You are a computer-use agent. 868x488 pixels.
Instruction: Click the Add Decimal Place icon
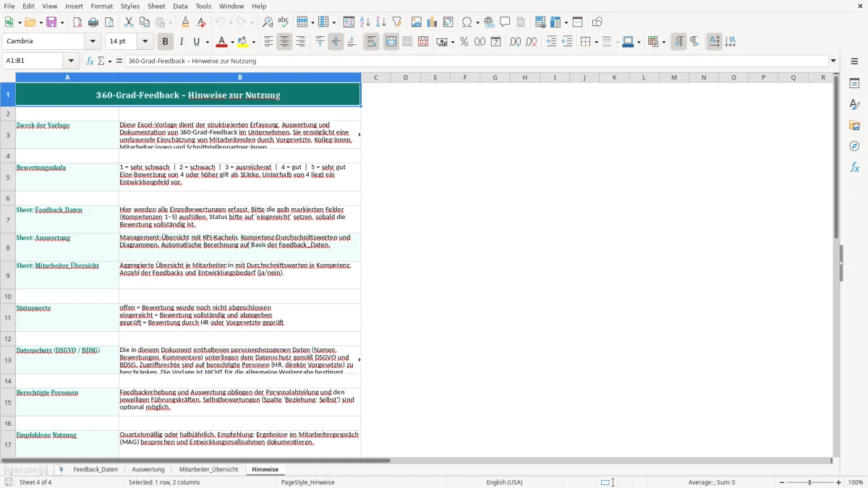(x=515, y=42)
